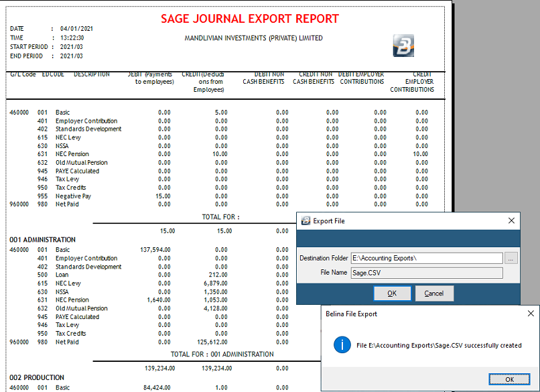The height and width of the screenshot is (392, 540).
Task: Click the DEBIT NON CASH BENEFITS header
Action: [263, 78]
